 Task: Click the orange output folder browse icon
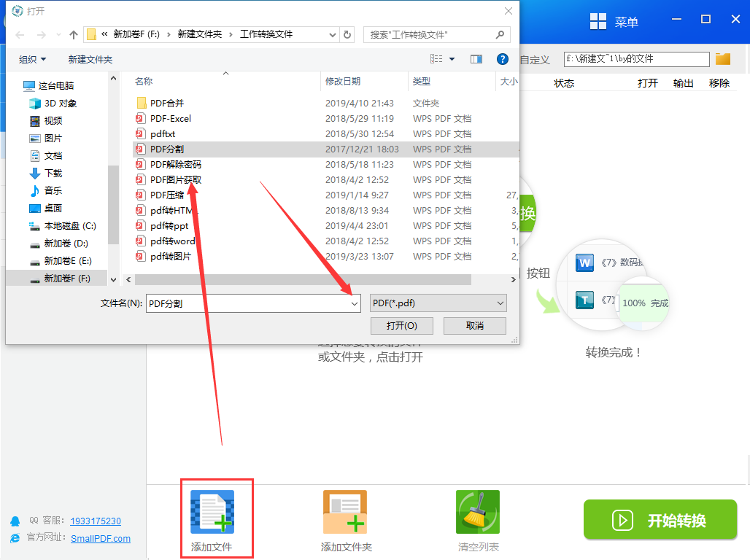723,59
